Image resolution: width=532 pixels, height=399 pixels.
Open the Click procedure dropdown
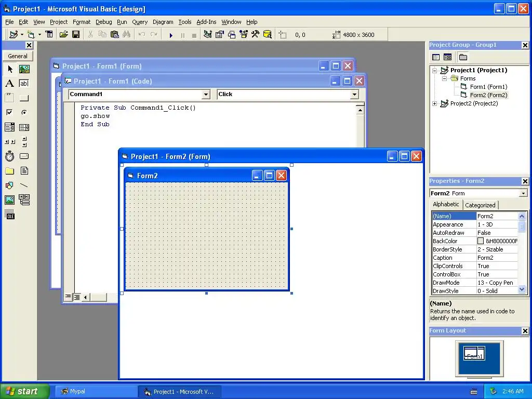[354, 95]
